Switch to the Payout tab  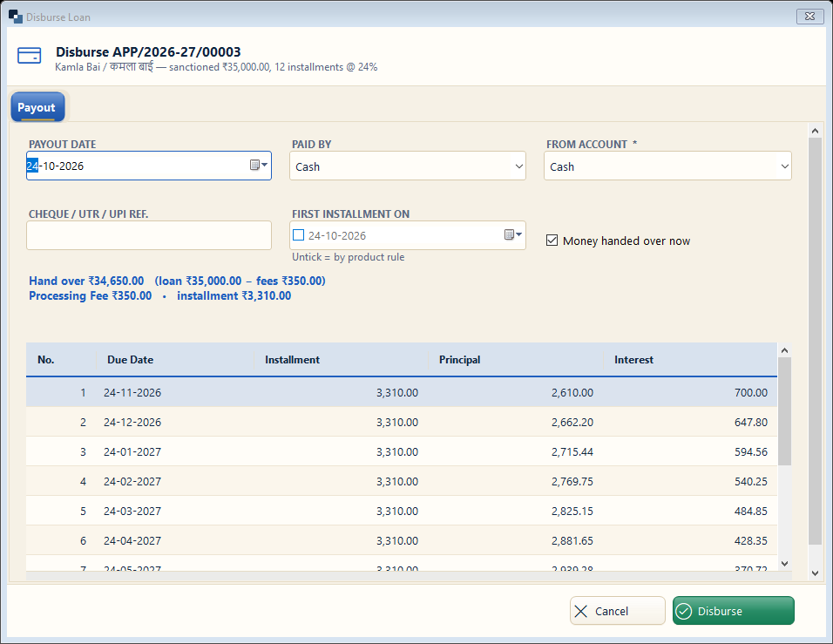pos(36,107)
